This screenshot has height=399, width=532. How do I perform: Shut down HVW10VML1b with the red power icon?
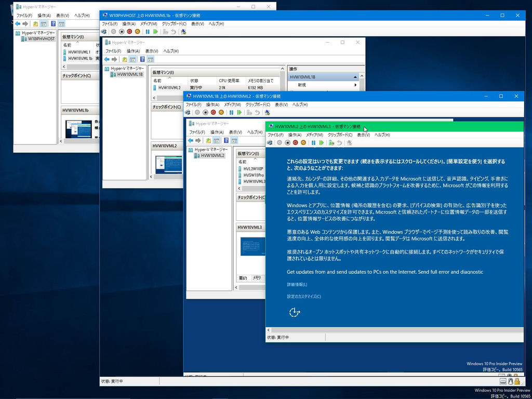[129, 32]
